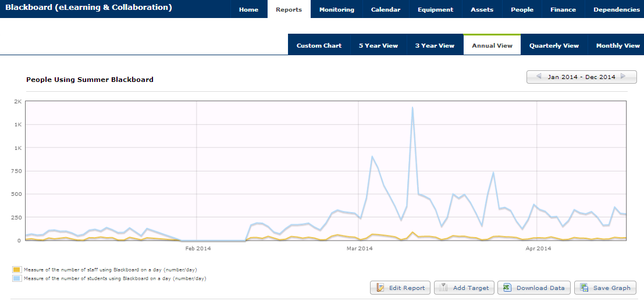Open the Calendar tab
This screenshot has height=301, width=644.
[386, 9]
